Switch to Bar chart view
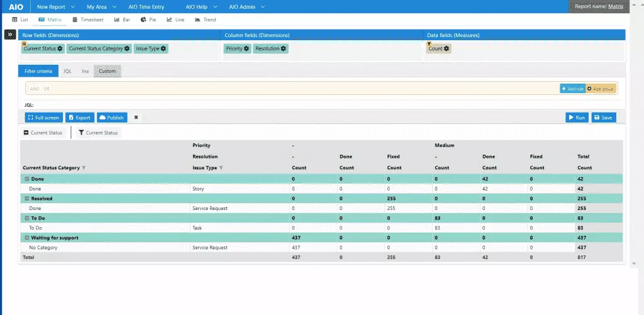 122,19
